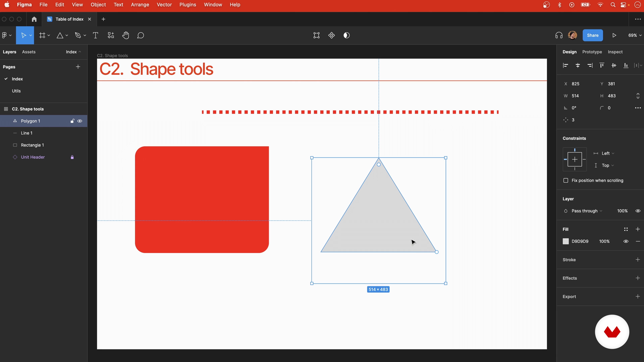Align selection to top
The image size is (644, 362).
click(x=602, y=66)
